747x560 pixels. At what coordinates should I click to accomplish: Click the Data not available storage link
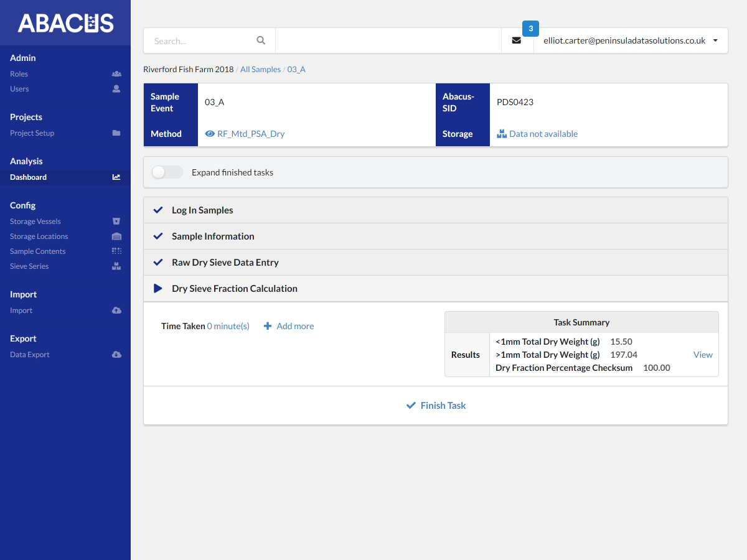pos(543,134)
